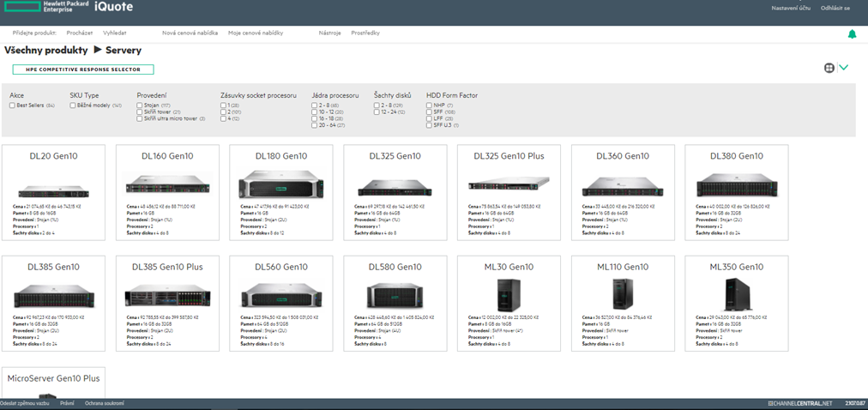Click the Odhlásit se link
The image size is (868, 410).
[835, 8]
